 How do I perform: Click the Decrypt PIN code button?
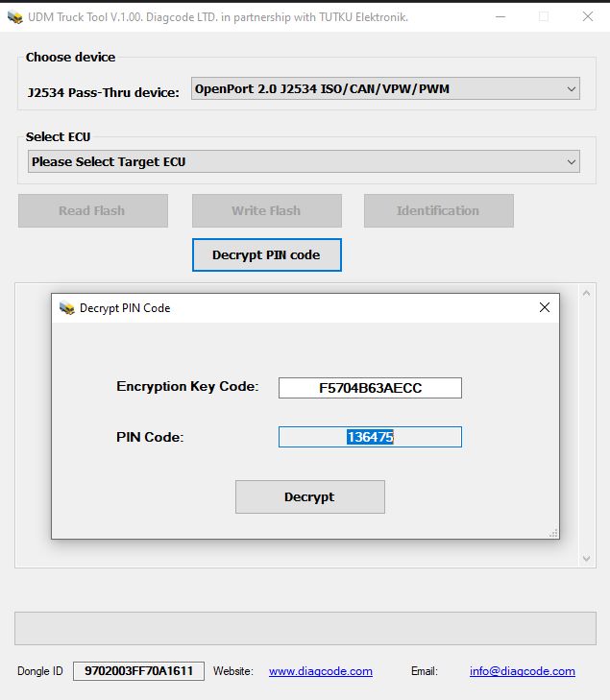click(x=267, y=254)
